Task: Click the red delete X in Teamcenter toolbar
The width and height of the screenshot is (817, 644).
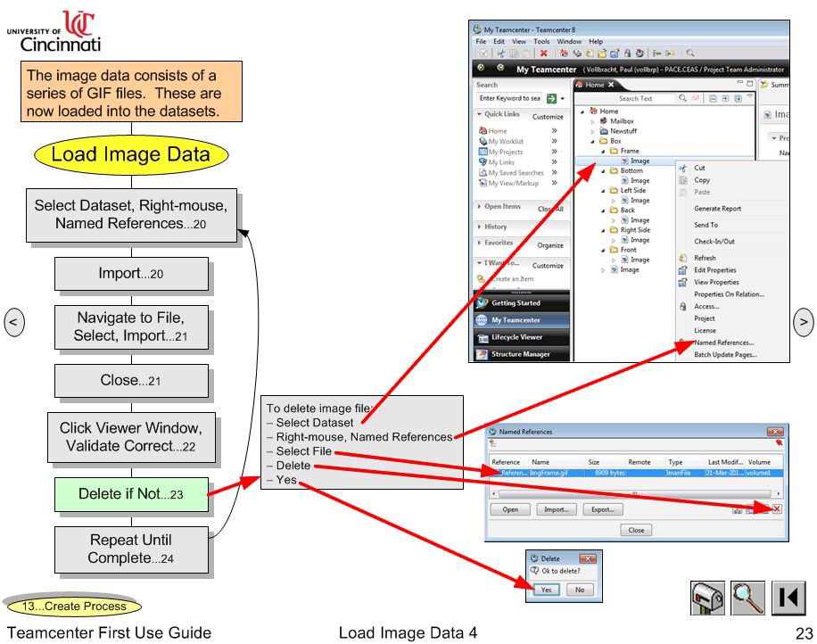Action: point(543,54)
